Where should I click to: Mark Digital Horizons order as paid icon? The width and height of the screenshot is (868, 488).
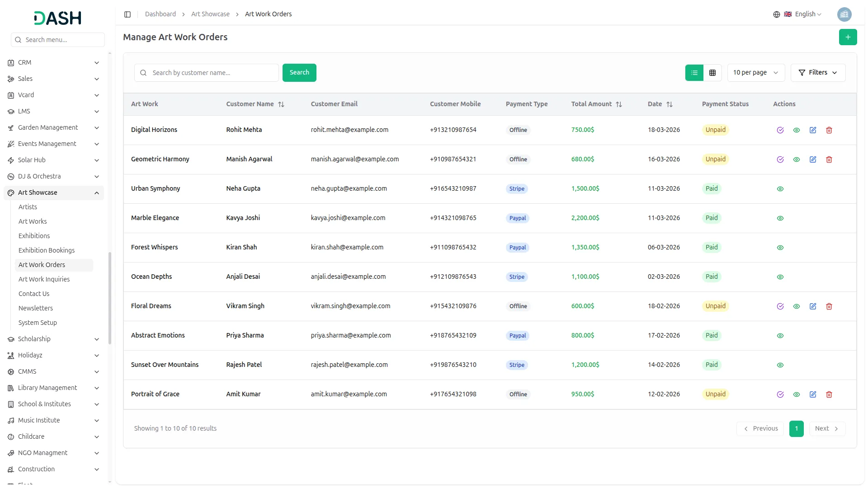(780, 130)
